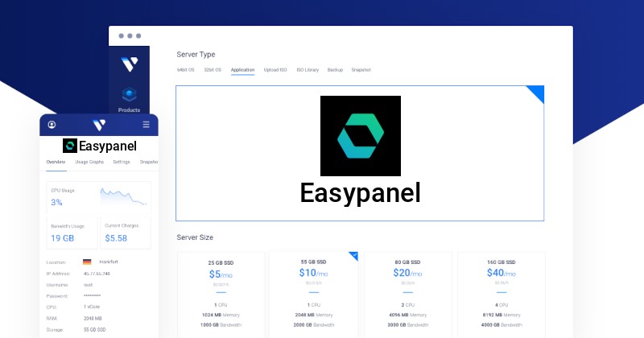Click the Frankfurt location text
This screenshot has height=338, width=644.
(109, 262)
